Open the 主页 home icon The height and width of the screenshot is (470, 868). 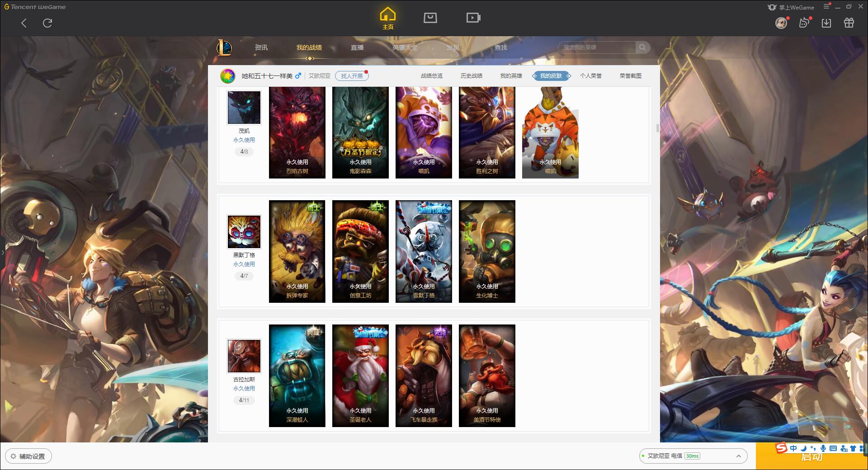388,19
